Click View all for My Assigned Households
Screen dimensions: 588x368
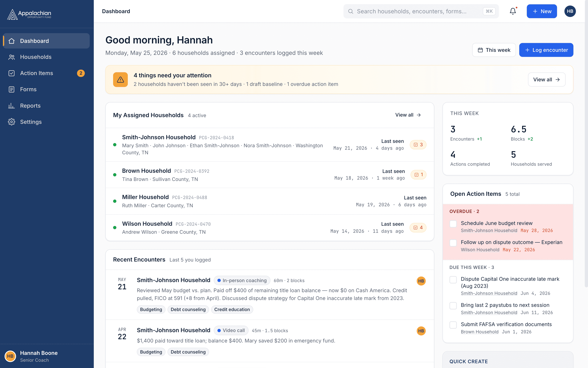click(x=408, y=115)
